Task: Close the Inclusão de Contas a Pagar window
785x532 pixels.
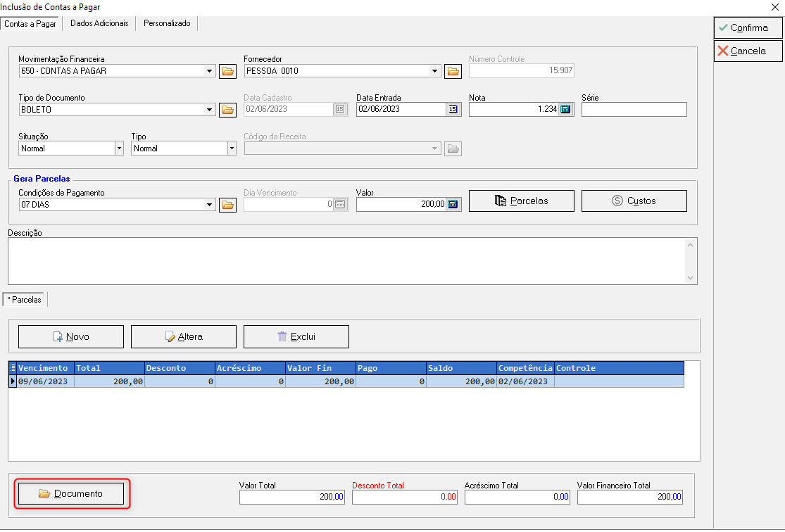Action: point(775,7)
